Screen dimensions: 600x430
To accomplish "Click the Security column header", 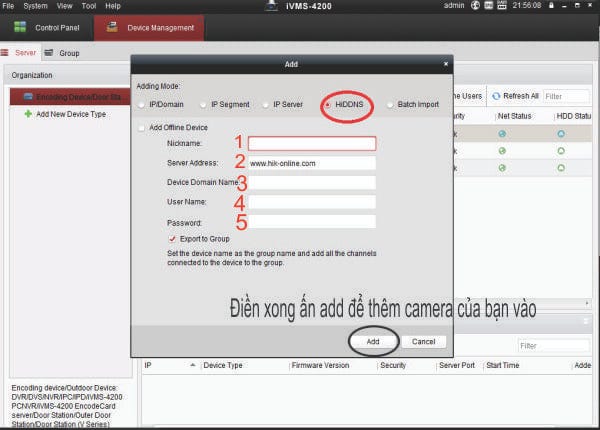I will pyautogui.click(x=393, y=365).
